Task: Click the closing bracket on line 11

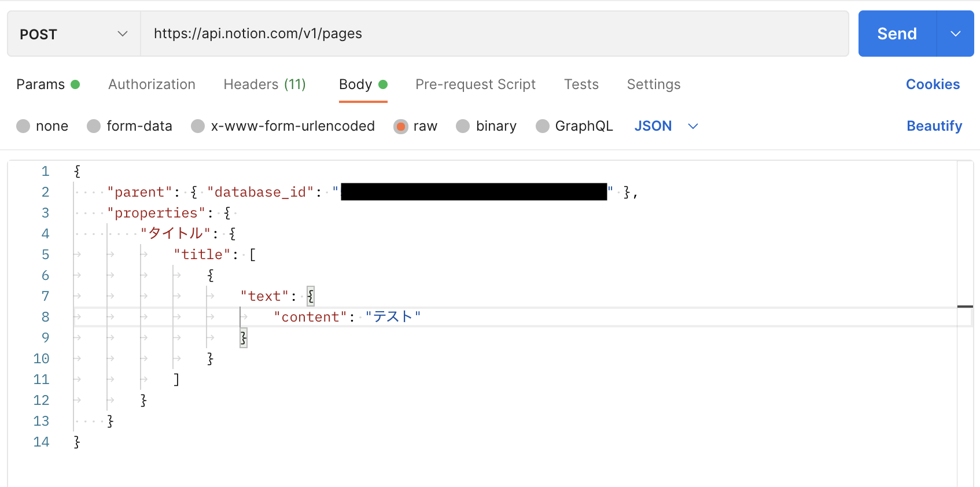Action: point(176,379)
